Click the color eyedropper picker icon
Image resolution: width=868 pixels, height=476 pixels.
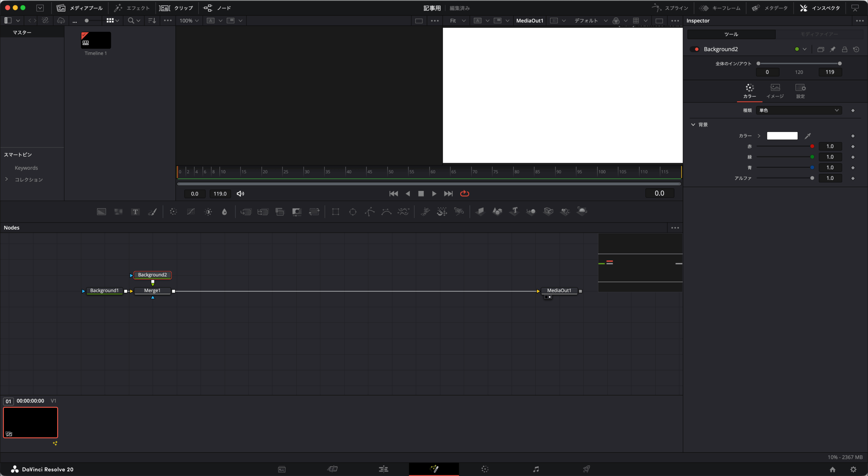click(808, 136)
